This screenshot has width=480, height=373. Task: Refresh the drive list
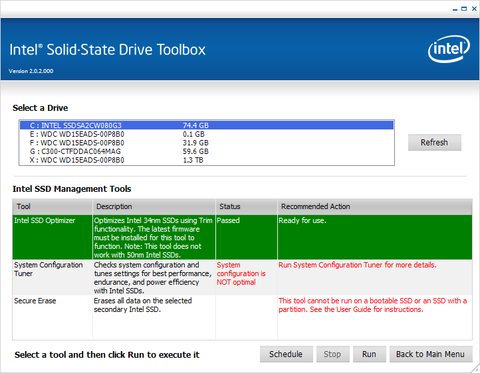pos(434,142)
